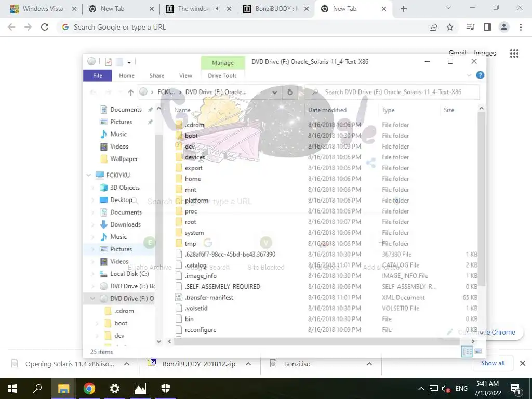Open the Quick Access Toolbar customize dropdown
The width and height of the screenshot is (532, 399).
tap(129, 62)
